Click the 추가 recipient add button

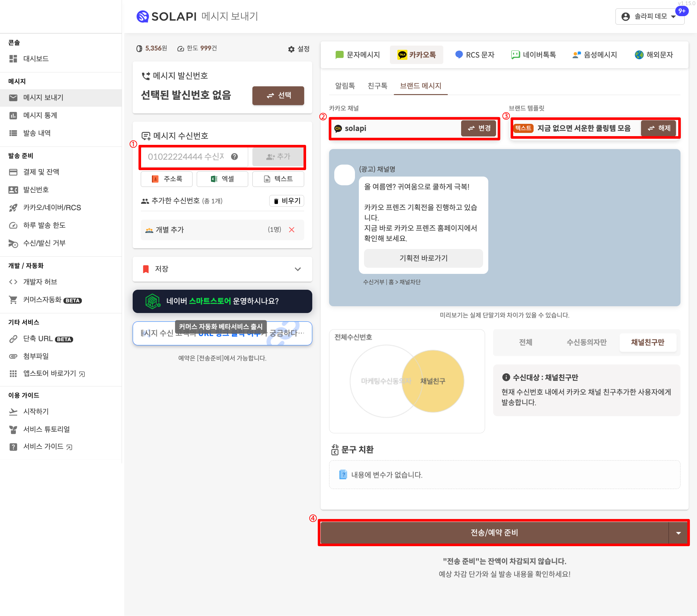click(278, 157)
